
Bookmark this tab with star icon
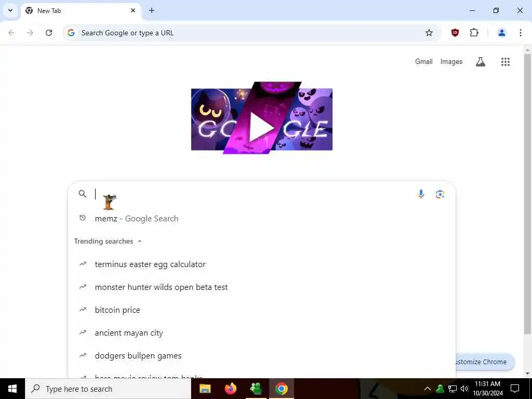coord(429,33)
